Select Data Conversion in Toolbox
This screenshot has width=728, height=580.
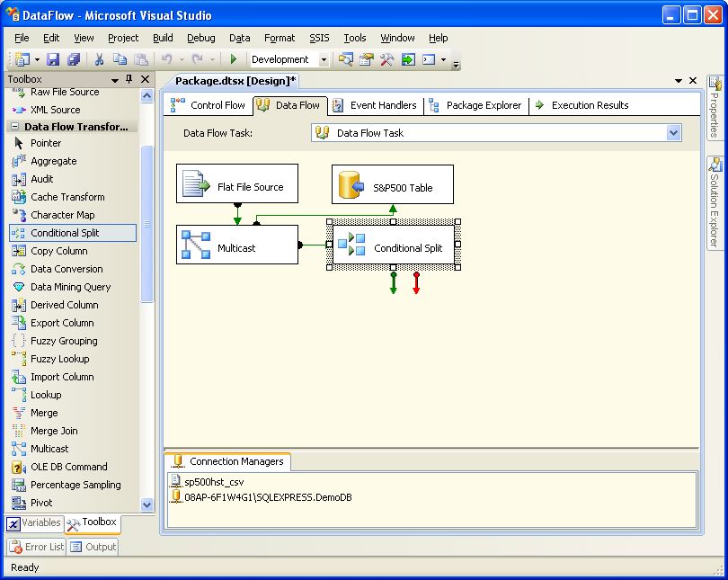click(73, 270)
